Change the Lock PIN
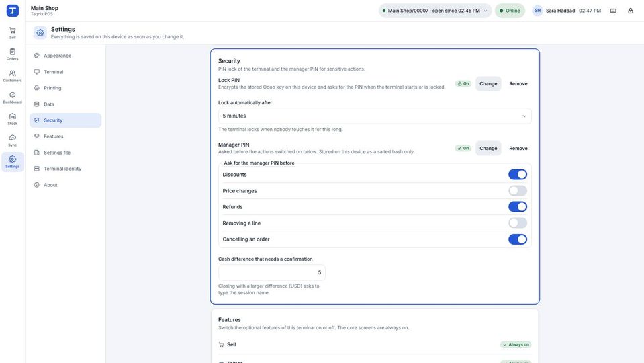 488,83
